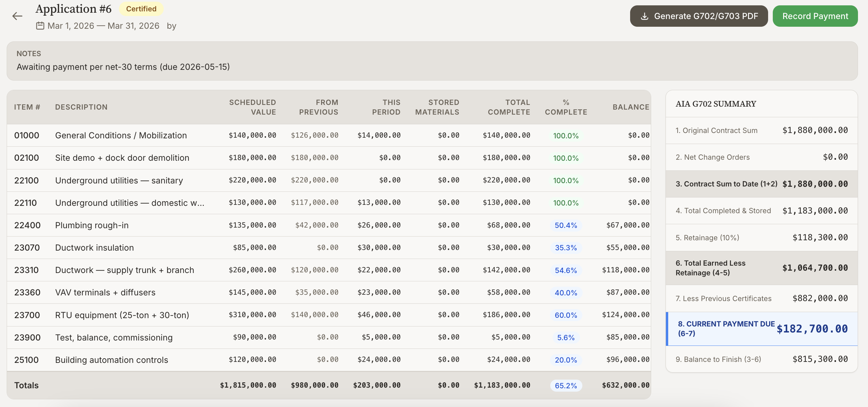Screen dimensions: 868x407
Task: Select VAV terminals + diffusers row
Action: (328, 292)
